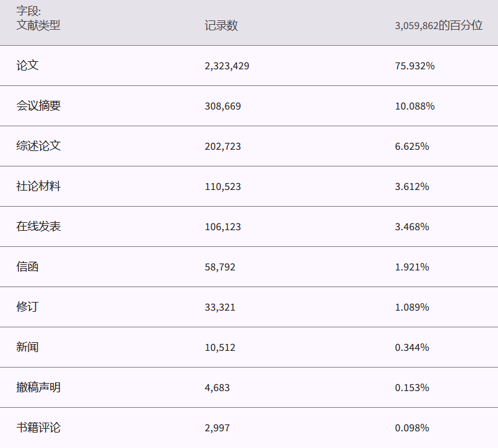Select the 会议摘要 document type
The width and height of the screenshot is (498, 448).
tap(38, 106)
